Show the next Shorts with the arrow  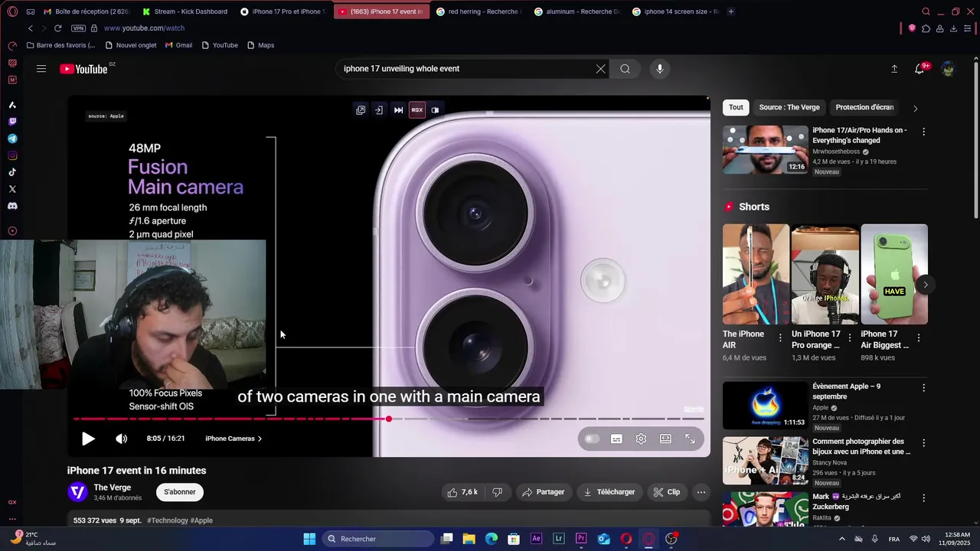pyautogui.click(x=925, y=285)
